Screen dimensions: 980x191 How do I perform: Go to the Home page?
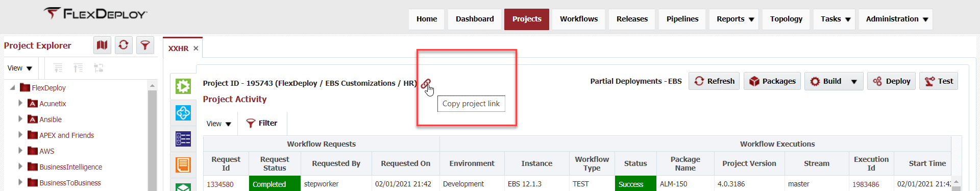(427, 19)
